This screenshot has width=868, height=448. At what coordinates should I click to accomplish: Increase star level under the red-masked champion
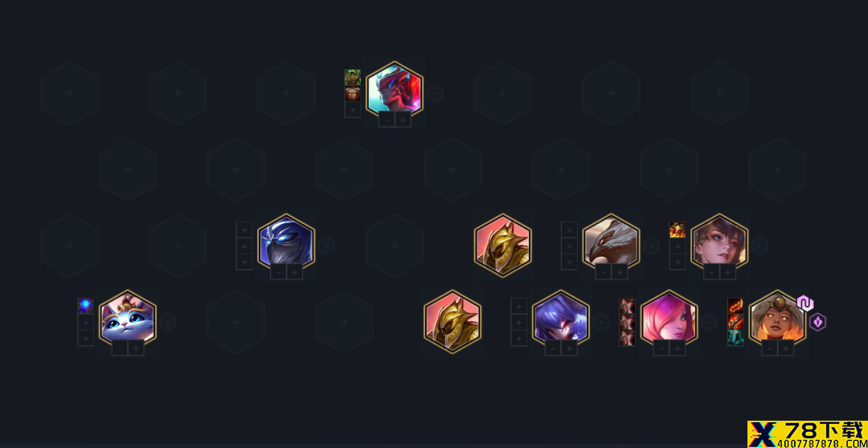(403, 120)
